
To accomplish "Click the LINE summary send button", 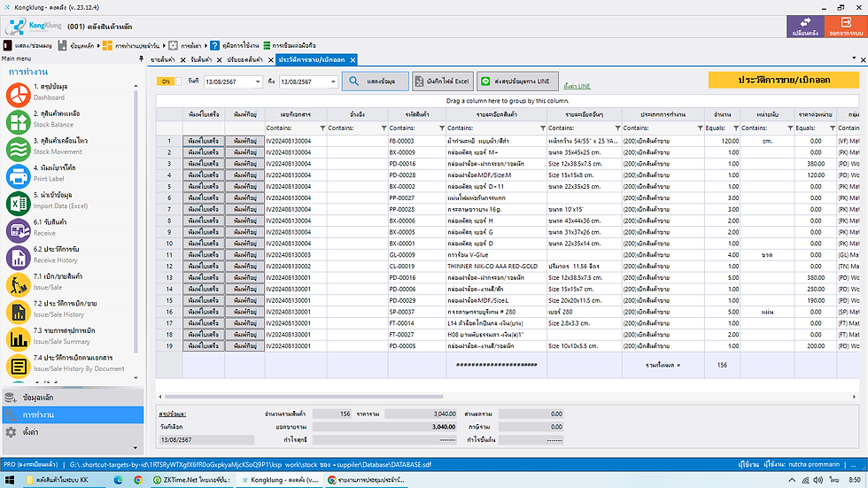I will pos(518,81).
